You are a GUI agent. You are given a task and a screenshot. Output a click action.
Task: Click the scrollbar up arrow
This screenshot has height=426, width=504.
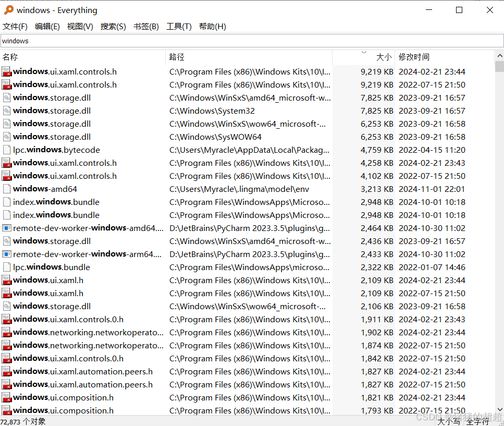click(x=499, y=56)
